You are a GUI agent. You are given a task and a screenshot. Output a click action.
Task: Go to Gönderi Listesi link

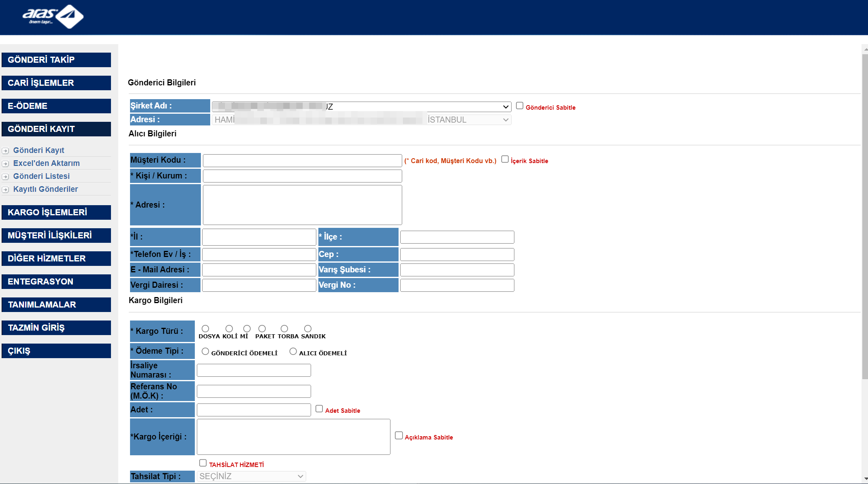tap(41, 176)
